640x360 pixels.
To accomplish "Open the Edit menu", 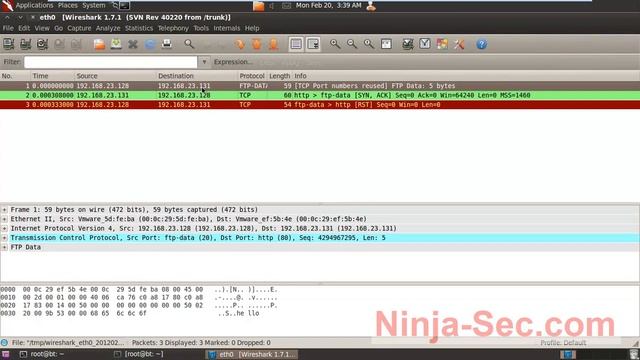I will (24, 28).
